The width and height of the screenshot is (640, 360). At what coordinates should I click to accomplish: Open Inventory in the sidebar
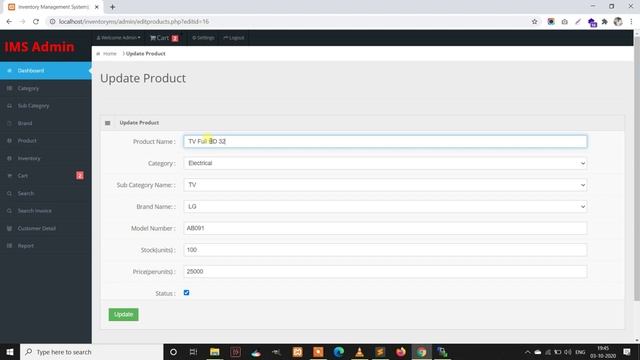pos(46,158)
